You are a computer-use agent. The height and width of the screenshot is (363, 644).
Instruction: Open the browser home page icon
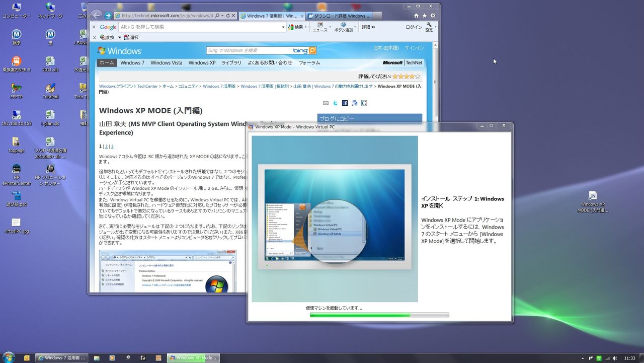[x=416, y=16]
